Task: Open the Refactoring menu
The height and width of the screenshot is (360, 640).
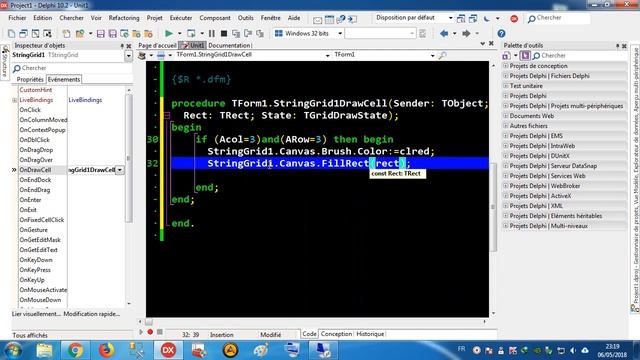Action: pos(124,18)
